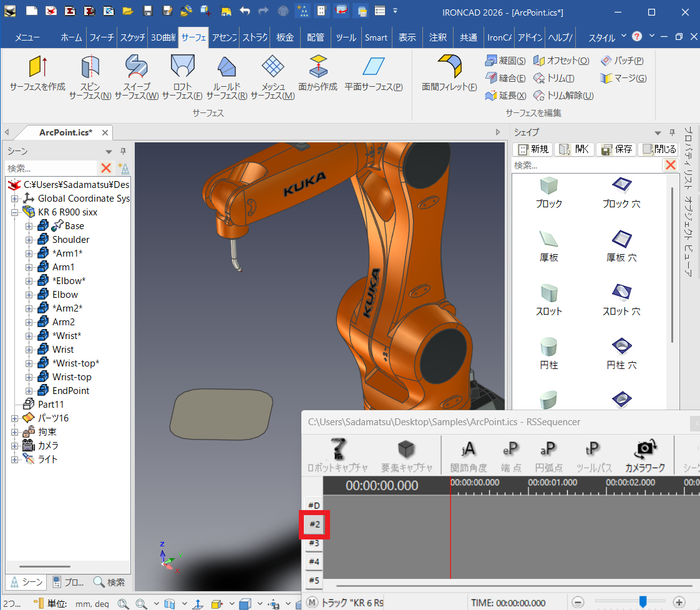This screenshot has width=700, height=610.
Task: Select the Mesh Surface (メッシュ) tool
Action: [x=273, y=77]
